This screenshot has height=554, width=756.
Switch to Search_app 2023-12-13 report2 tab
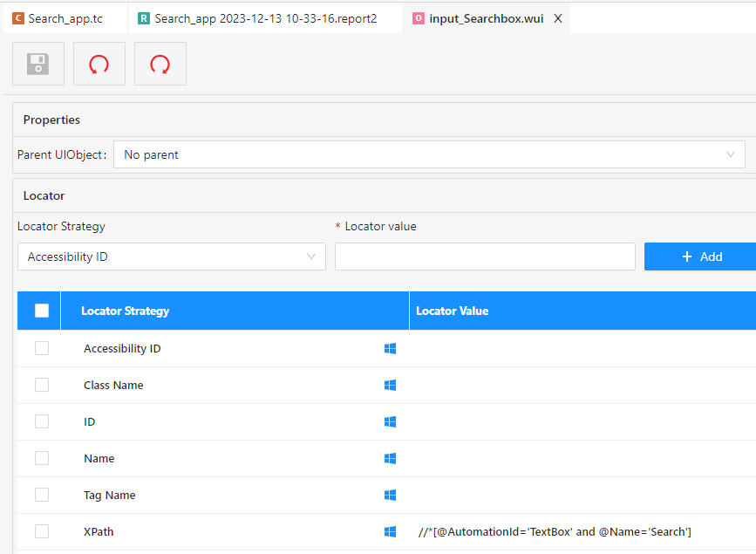tap(265, 18)
